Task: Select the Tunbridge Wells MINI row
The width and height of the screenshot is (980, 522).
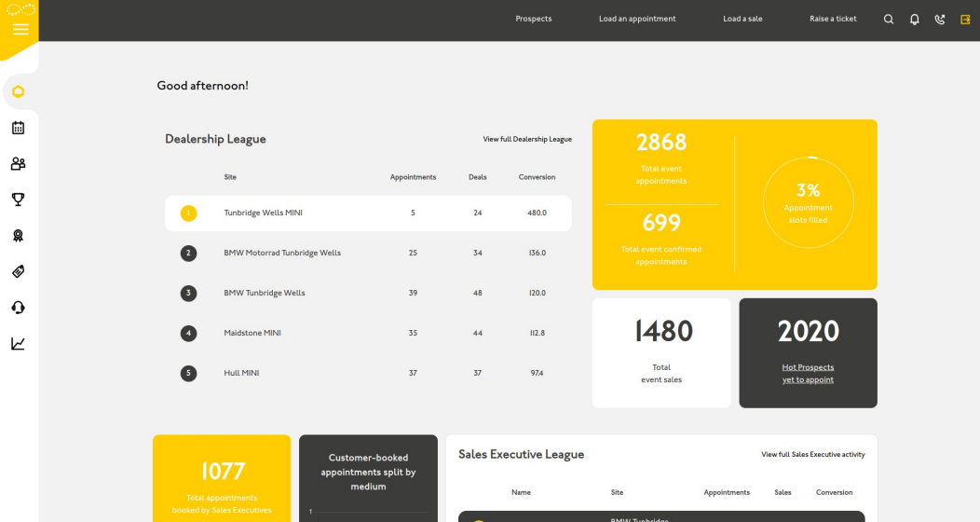Action: (368, 213)
